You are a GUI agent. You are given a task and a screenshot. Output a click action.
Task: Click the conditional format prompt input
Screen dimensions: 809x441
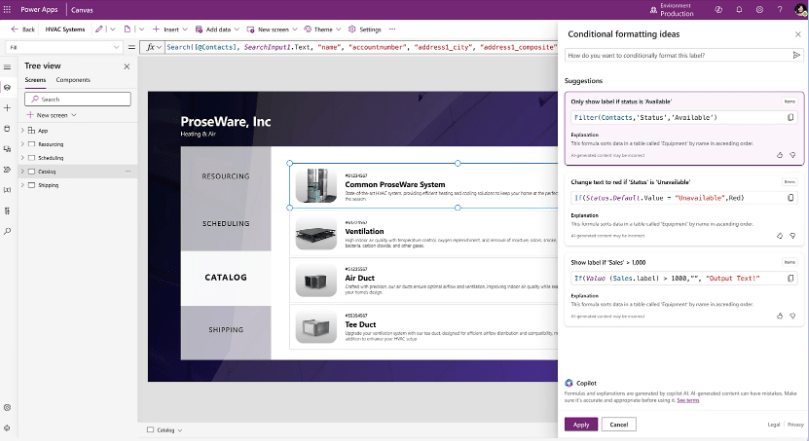[x=677, y=55]
